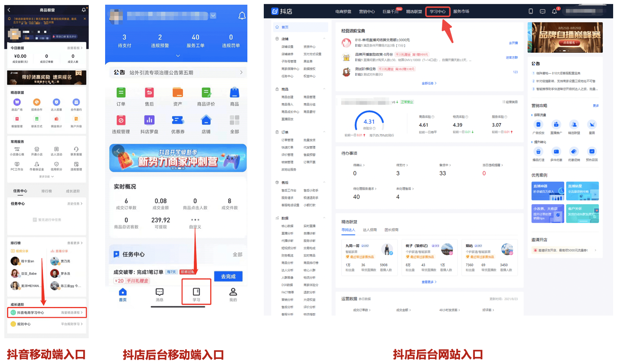The width and height of the screenshot is (619, 364).
Task: Open 抖音电商学习中心 entry
Action: [x=47, y=312]
